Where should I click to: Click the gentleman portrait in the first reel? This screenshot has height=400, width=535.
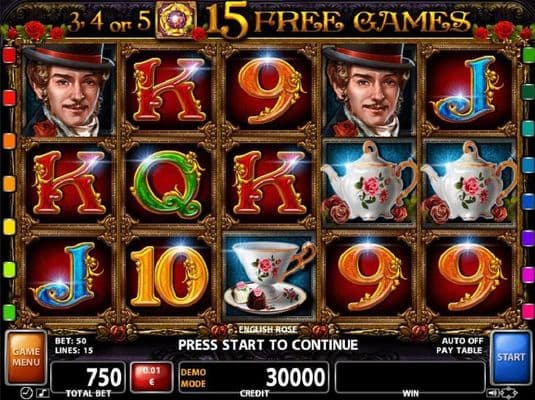pos(68,90)
